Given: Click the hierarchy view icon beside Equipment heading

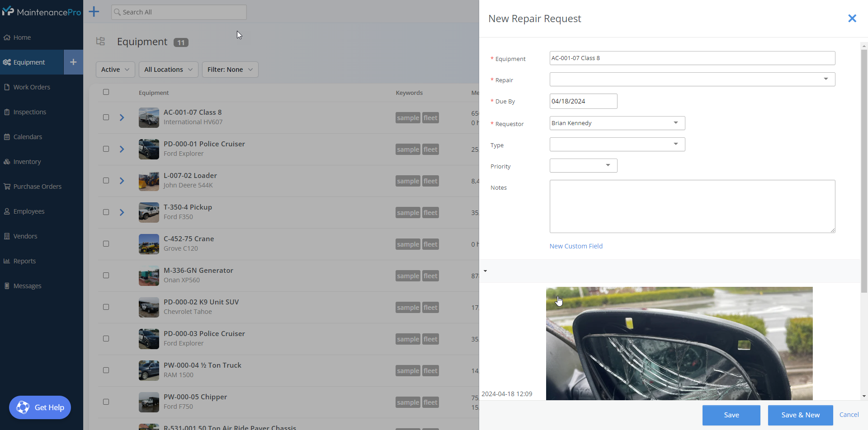Looking at the screenshot, I should tap(100, 41).
